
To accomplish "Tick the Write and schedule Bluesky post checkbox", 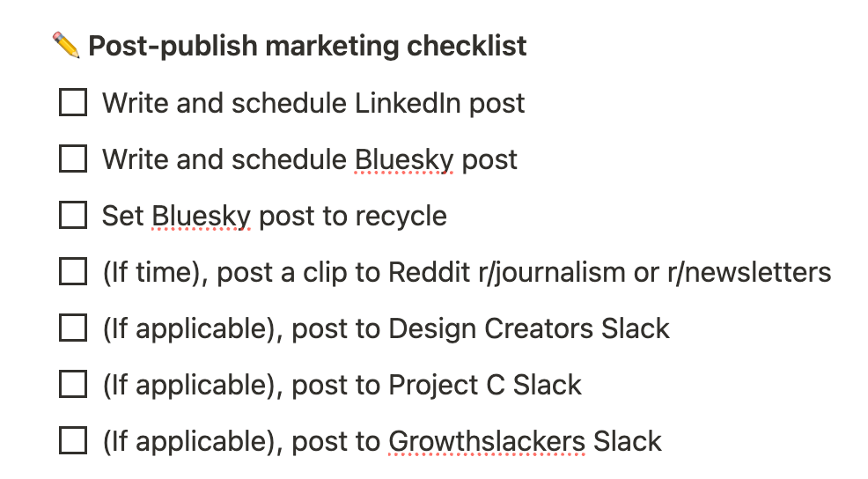I will point(73,158).
